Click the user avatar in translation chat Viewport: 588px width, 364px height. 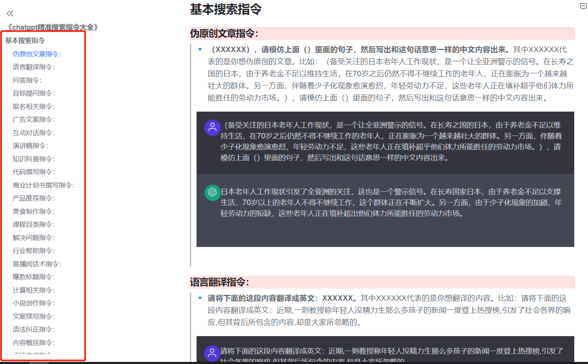click(212, 353)
